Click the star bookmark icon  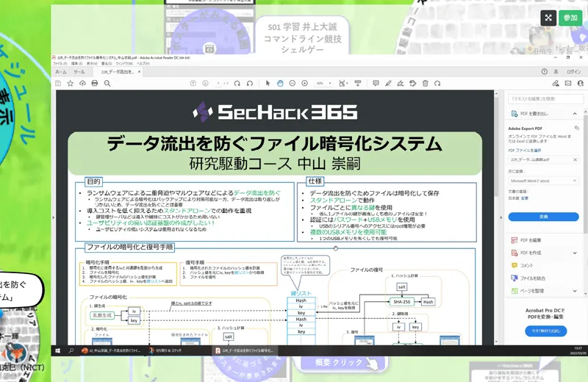pos(70,83)
